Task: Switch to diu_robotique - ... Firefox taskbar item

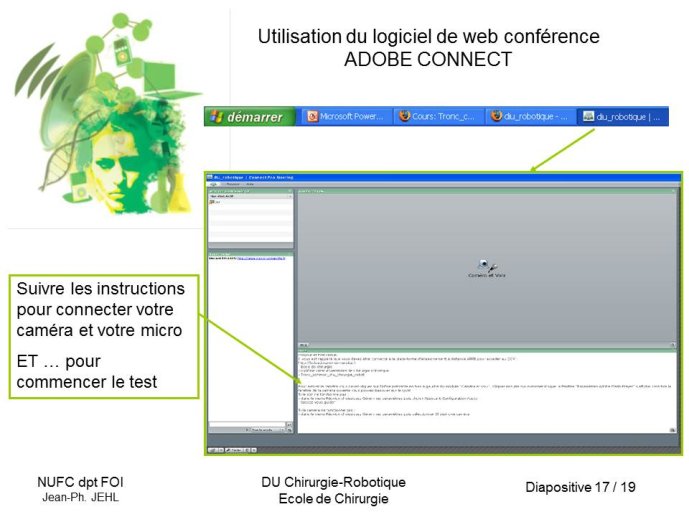Action: pyautogui.click(x=529, y=116)
